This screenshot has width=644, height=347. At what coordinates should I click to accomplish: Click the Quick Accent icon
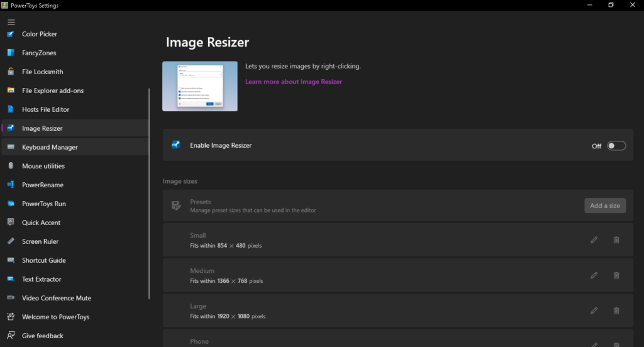(11, 222)
